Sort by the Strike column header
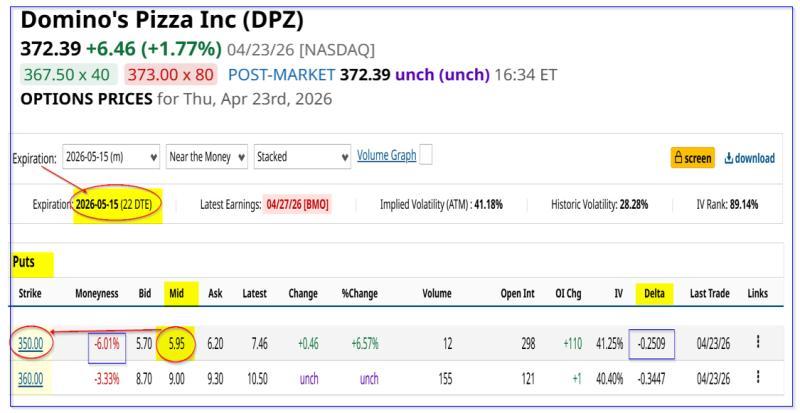The width and height of the screenshot is (800, 413). (29, 294)
